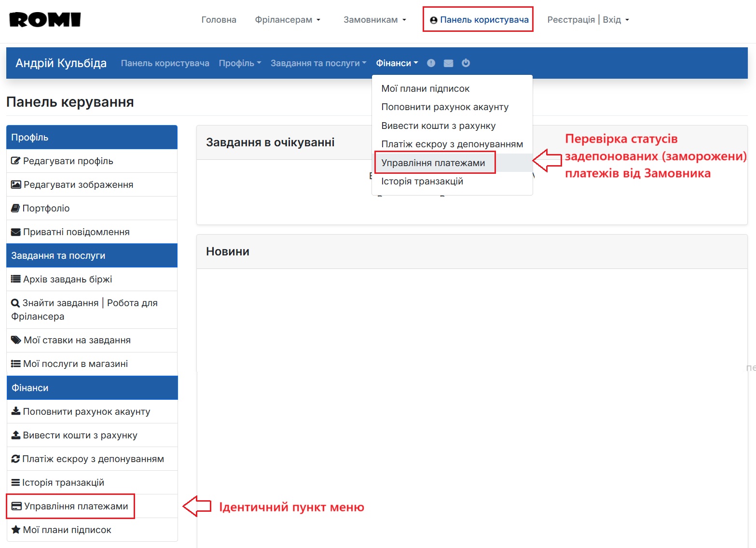756x548 pixels.
Task: Click the star icon beside Мої плани підписок
Action: pos(15,530)
